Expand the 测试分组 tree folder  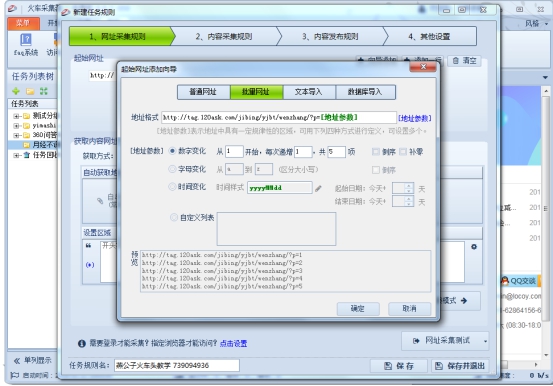click(x=16, y=116)
